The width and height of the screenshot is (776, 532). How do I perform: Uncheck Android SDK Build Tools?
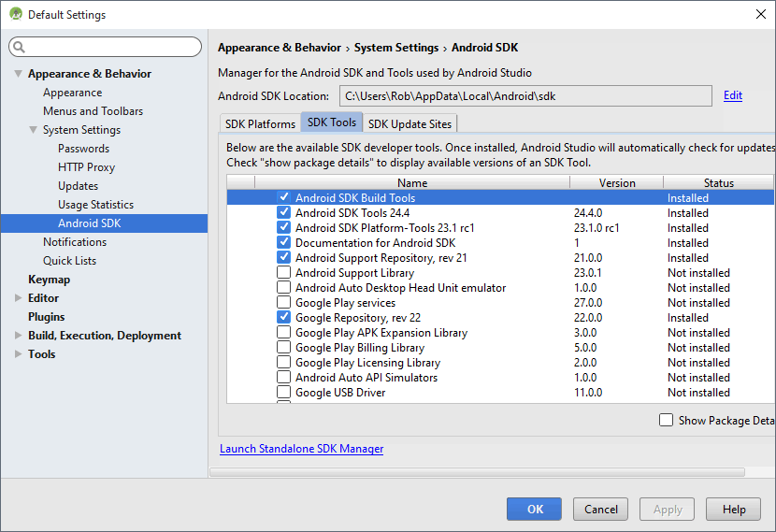pos(283,197)
